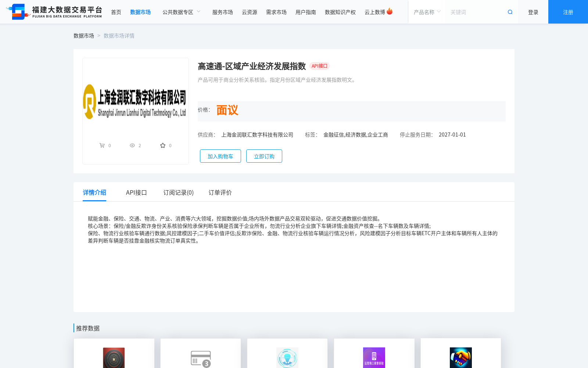Click the API接口 tag badge
The image size is (588, 368).
click(319, 66)
